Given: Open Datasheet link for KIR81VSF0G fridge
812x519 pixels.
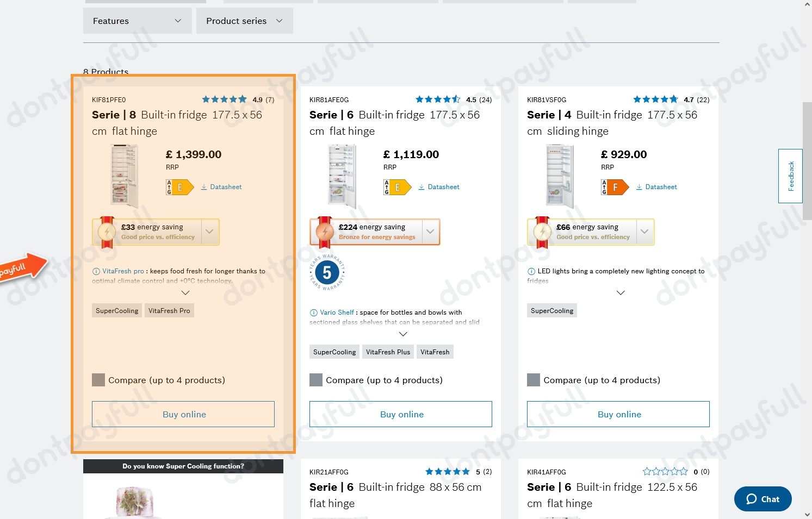Looking at the screenshot, I should pos(656,187).
